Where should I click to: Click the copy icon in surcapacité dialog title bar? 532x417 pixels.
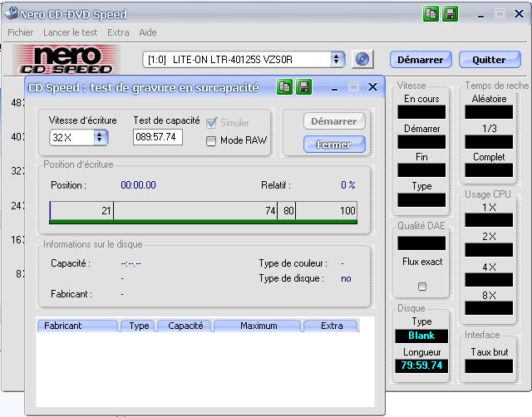[284, 87]
